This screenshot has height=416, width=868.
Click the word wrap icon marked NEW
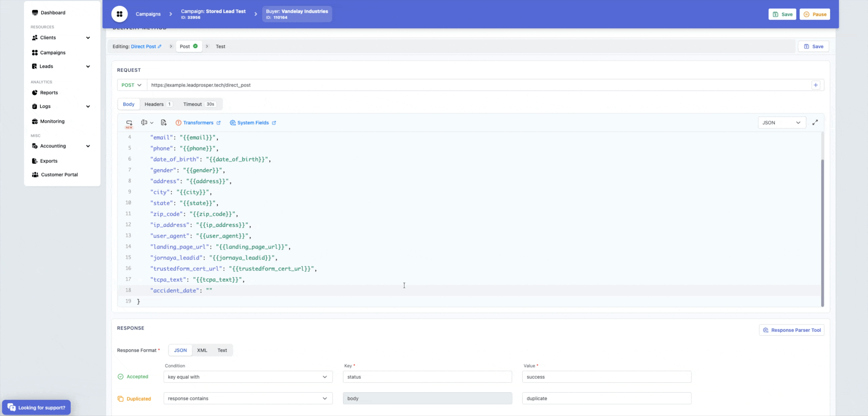pyautogui.click(x=129, y=123)
